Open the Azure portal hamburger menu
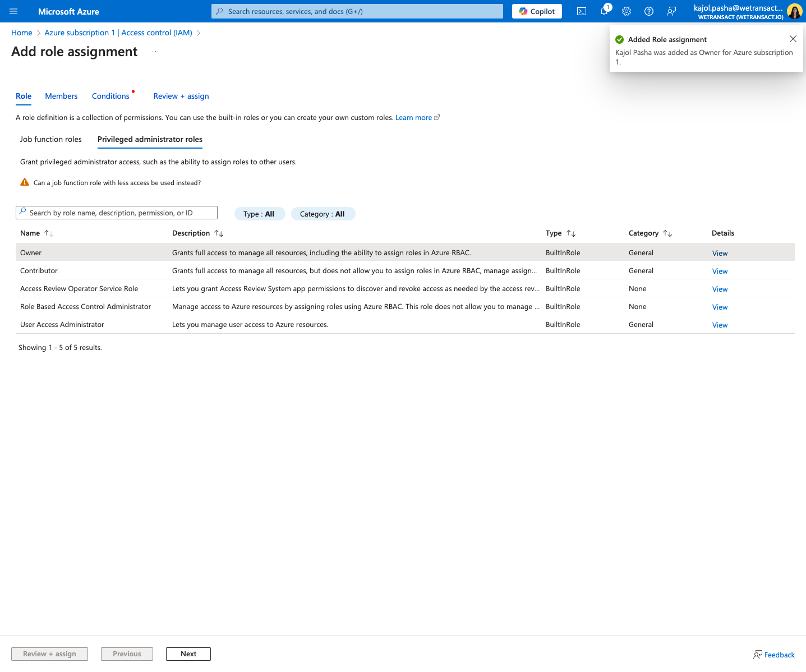Image resolution: width=806 pixels, height=672 pixels. [x=13, y=11]
